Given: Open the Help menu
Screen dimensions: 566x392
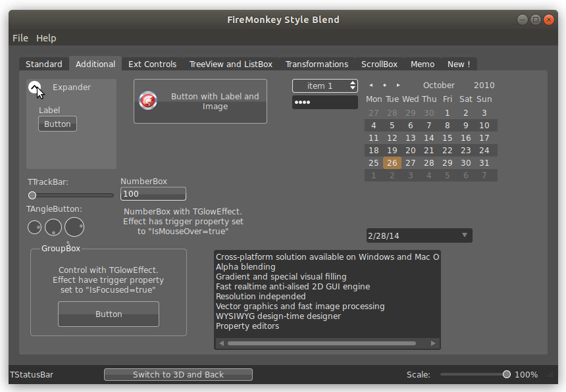Looking at the screenshot, I should pyautogui.click(x=46, y=38).
